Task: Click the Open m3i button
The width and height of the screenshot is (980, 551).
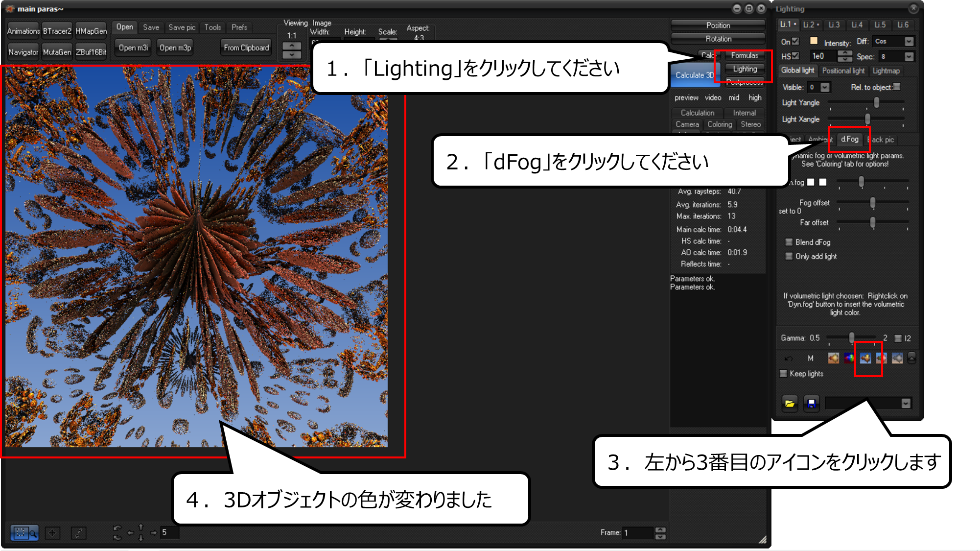Action: coord(133,48)
